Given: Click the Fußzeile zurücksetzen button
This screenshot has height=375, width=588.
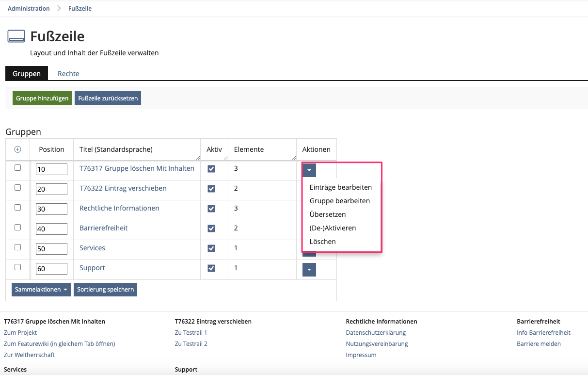Looking at the screenshot, I should [108, 98].
